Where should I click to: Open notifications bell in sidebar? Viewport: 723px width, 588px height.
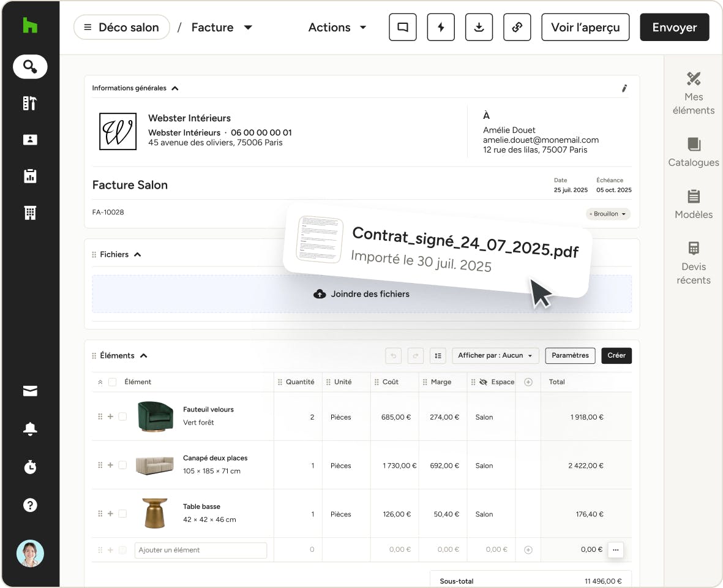coord(30,429)
